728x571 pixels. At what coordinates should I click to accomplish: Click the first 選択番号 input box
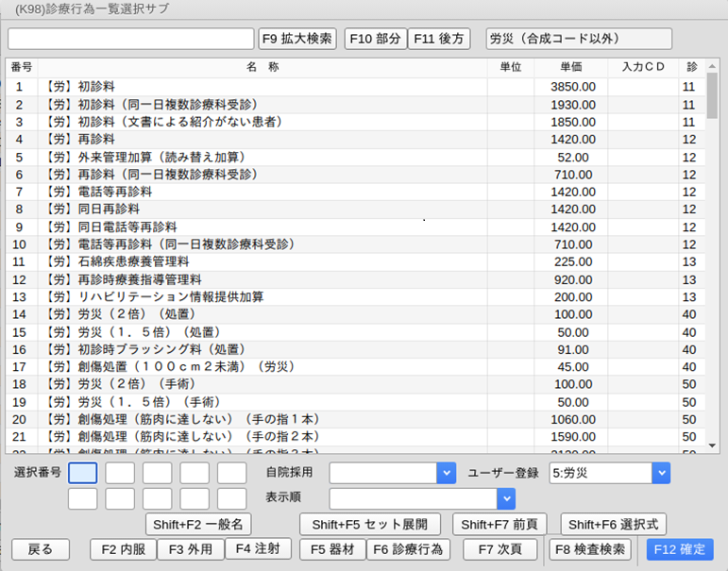[x=83, y=473]
